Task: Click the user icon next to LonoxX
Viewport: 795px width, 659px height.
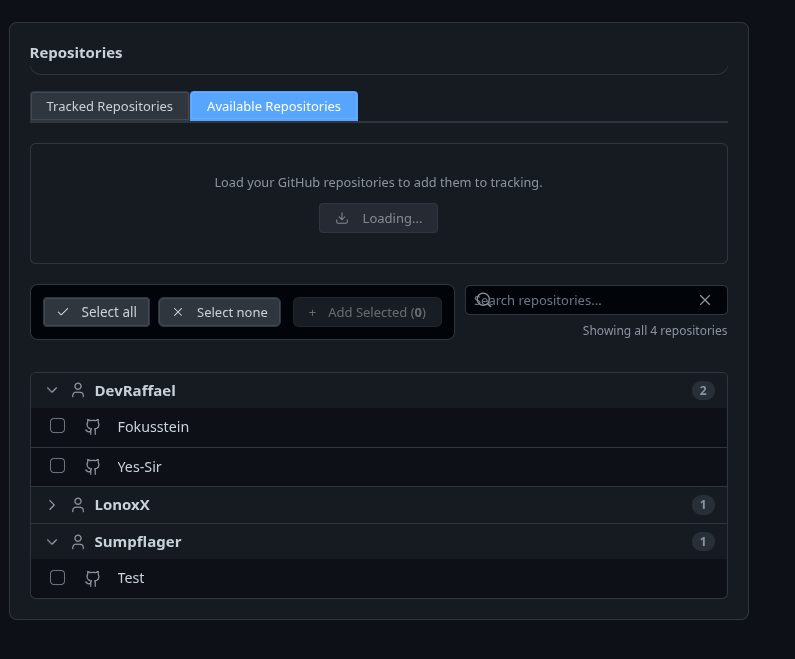Action: coord(78,505)
